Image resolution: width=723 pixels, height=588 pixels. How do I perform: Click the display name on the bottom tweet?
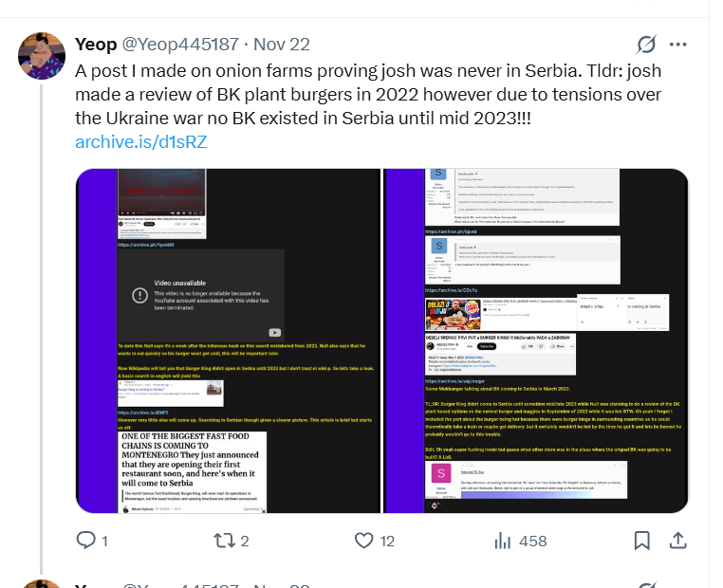tap(97, 583)
